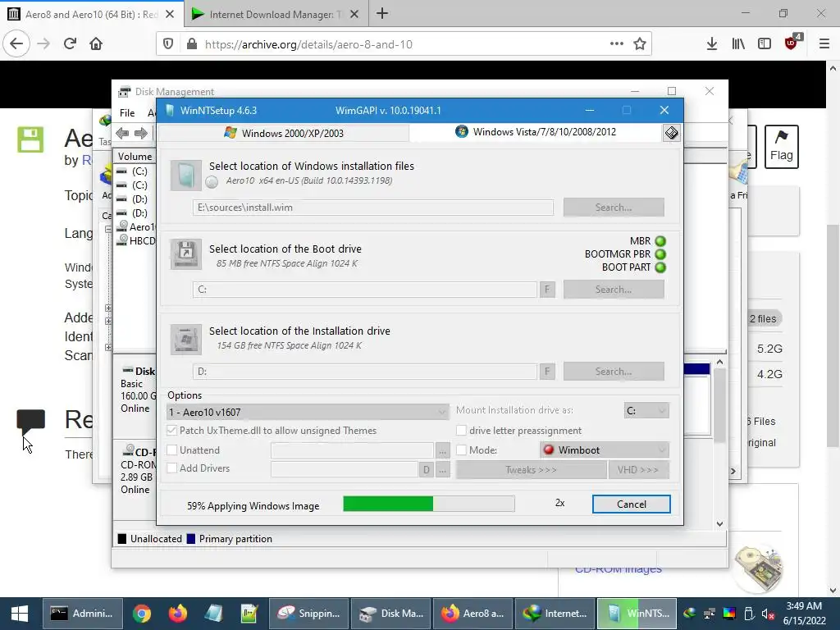Screen dimensions: 840x630
Task: Switch to the Windows 2000/XP/2003 tab
Action: pyautogui.click(x=284, y=133)
